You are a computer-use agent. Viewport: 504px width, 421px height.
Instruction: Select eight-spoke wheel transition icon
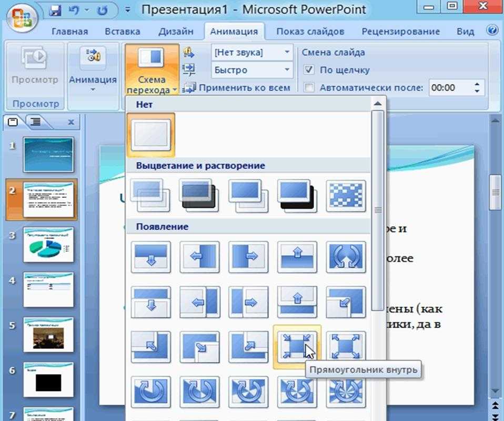click(346, 392)
